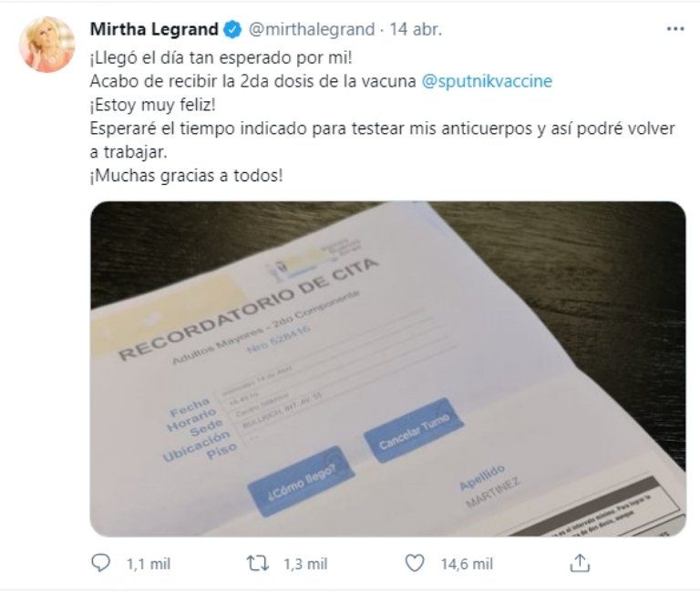Open the share tweet icon
This screenshot has width=700, height=593.
580,564
